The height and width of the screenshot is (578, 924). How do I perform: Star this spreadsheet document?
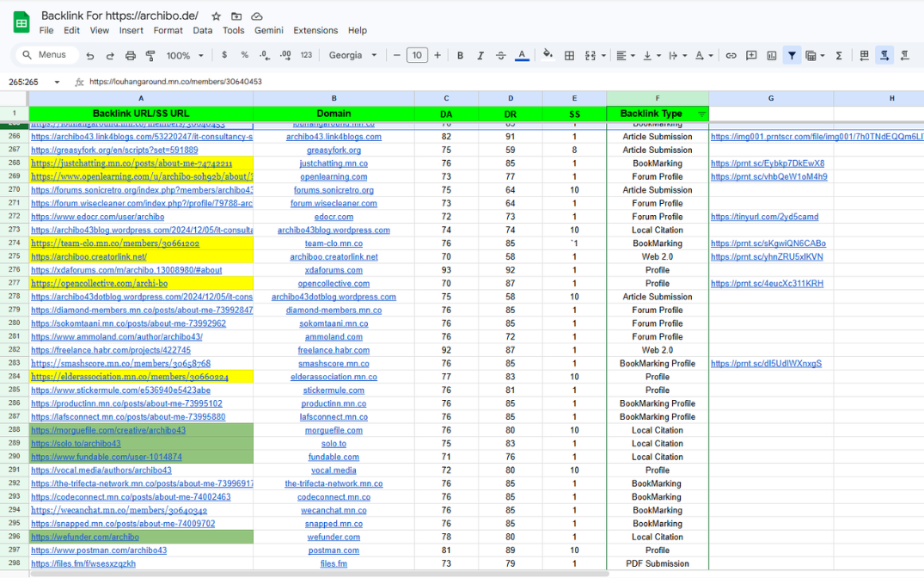(216, 16)
